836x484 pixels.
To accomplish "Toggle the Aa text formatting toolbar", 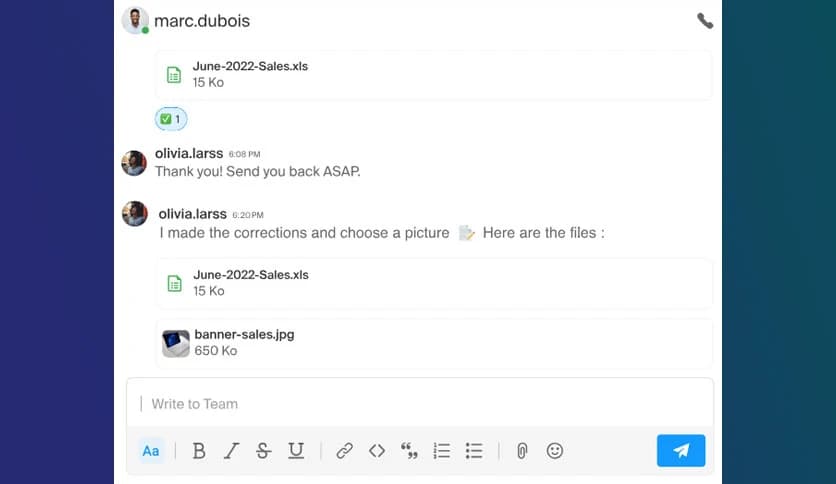I will click(x=151, y=451).
